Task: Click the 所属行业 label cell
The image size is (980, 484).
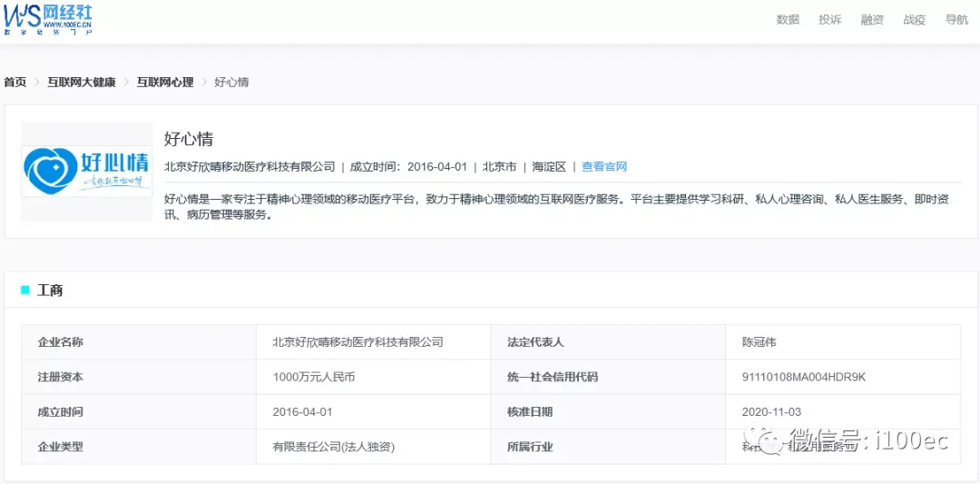Action: (608, 447)
